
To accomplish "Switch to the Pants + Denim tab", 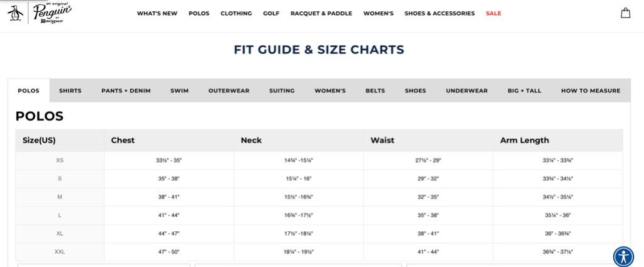I will pos(126,90).
